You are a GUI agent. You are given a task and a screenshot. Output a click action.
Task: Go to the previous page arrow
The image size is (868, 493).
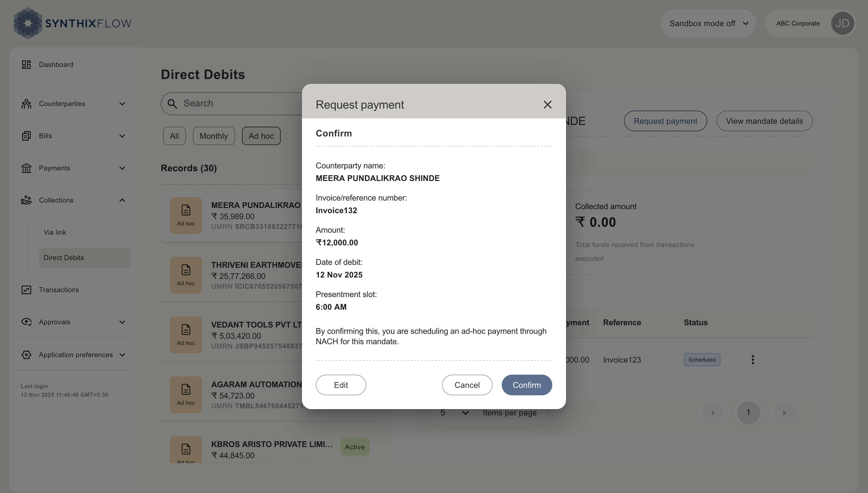click(712, 413)
